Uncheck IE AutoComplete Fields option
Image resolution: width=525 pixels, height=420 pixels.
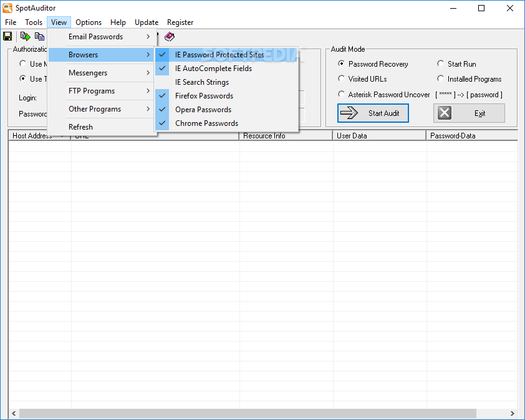(227, 69)
